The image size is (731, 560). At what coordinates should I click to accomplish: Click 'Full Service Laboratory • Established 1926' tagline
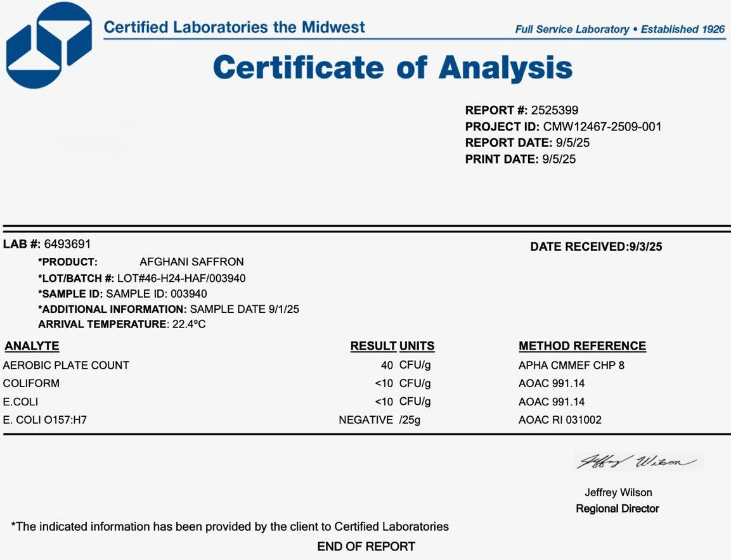pyautogui.click(x=619, y=29)
